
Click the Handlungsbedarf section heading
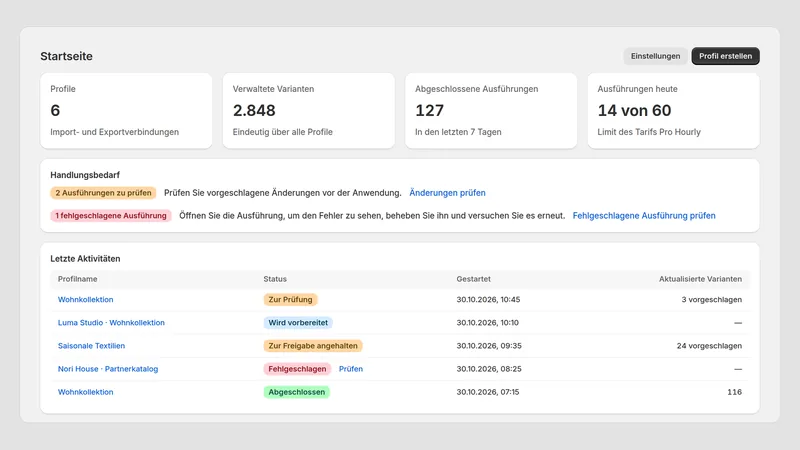tap(85, 175)
